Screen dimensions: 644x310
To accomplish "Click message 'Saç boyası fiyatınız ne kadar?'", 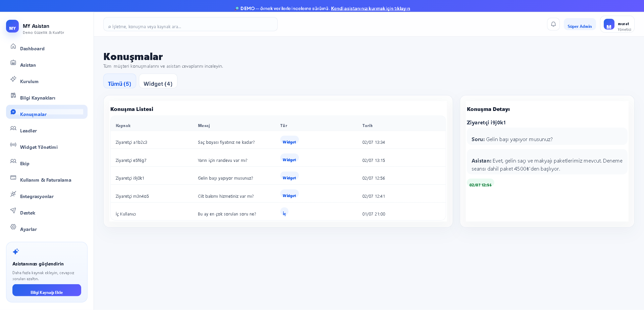I will 226,142.
